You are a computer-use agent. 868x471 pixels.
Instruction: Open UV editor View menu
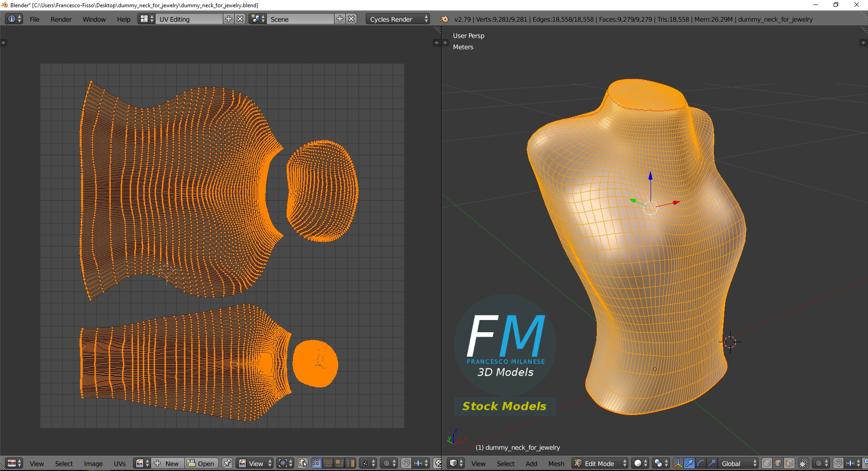[37, 463]
